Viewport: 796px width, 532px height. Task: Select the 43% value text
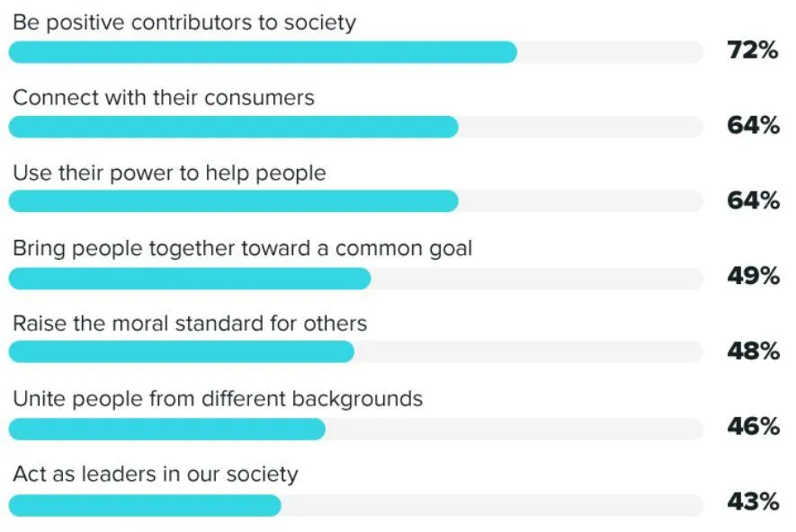753,501
